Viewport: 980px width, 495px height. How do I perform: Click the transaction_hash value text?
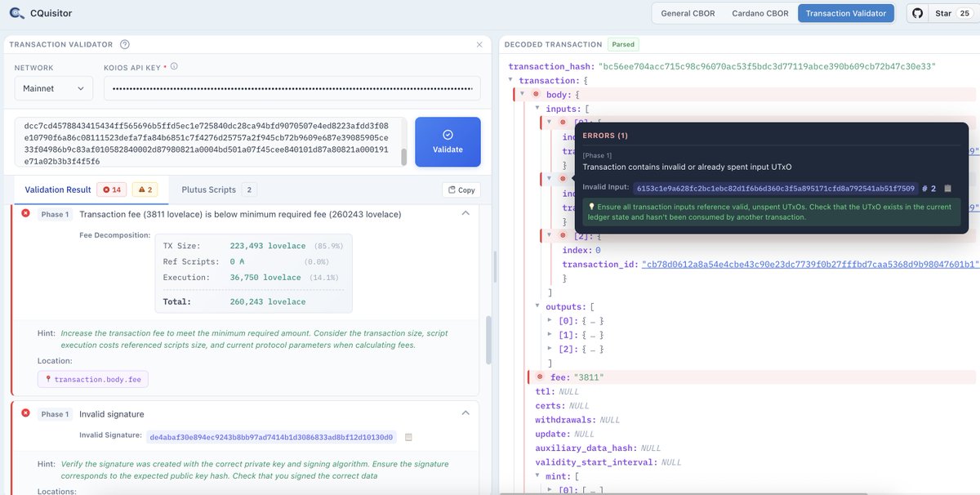(x=767, y=65)
